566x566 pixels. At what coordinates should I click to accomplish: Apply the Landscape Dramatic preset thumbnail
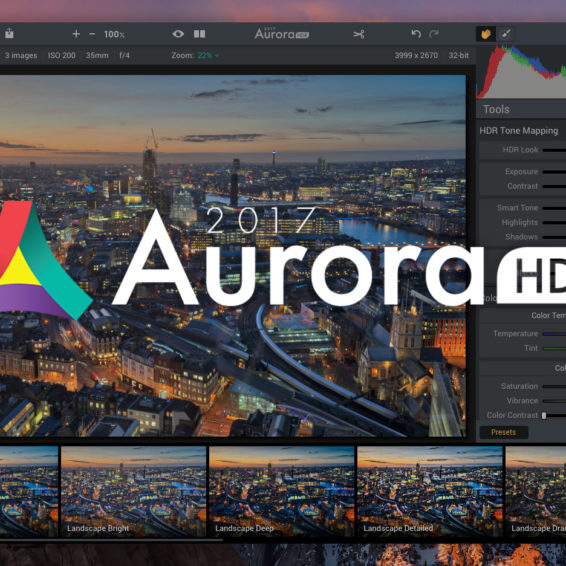point(536,491)
